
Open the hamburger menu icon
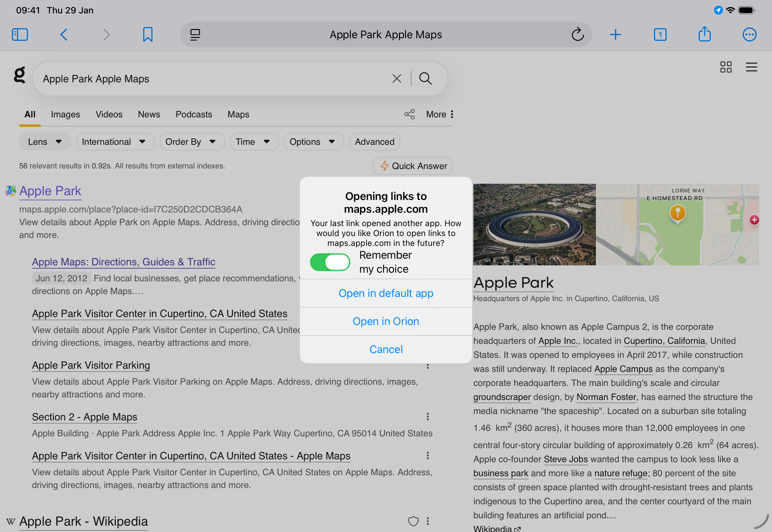click(751, 67)
